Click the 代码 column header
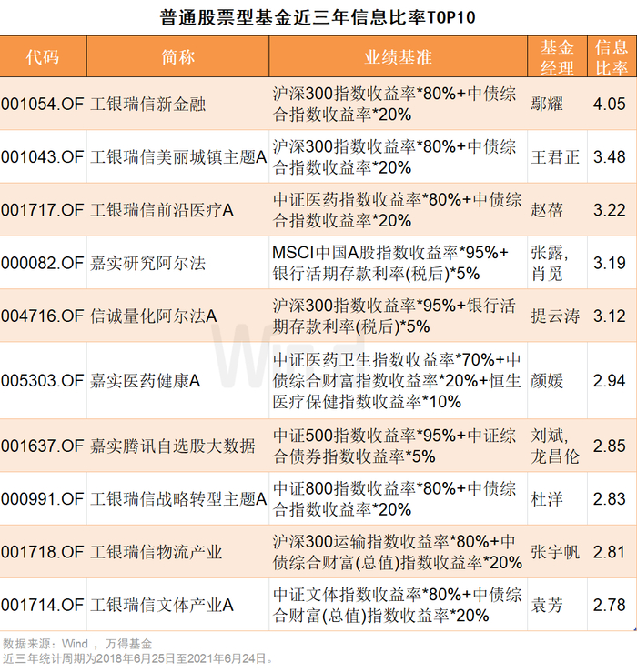Screen dimensions: 637x672 43,57
